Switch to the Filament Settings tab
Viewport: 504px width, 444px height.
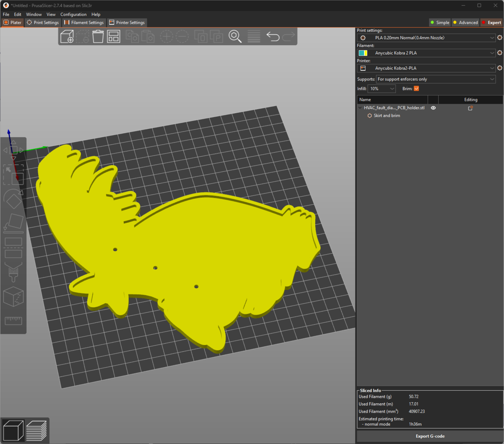click(x=84, y=23)
